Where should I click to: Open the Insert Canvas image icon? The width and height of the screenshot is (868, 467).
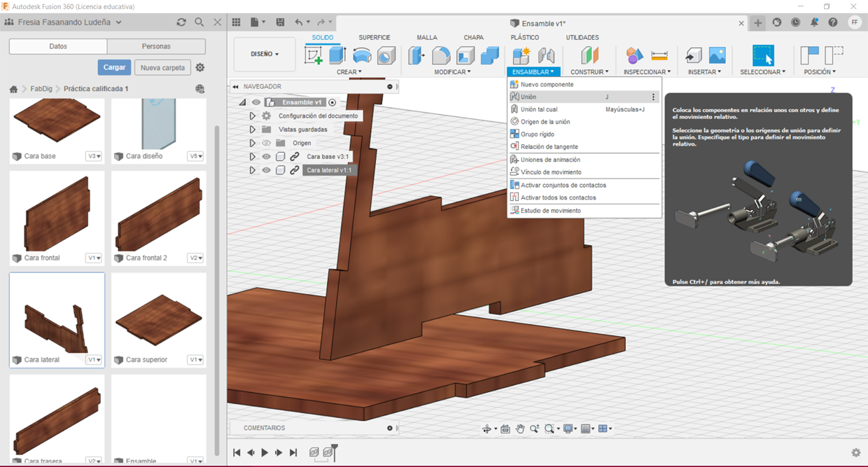pyautogui.click(x=717, y=55)
